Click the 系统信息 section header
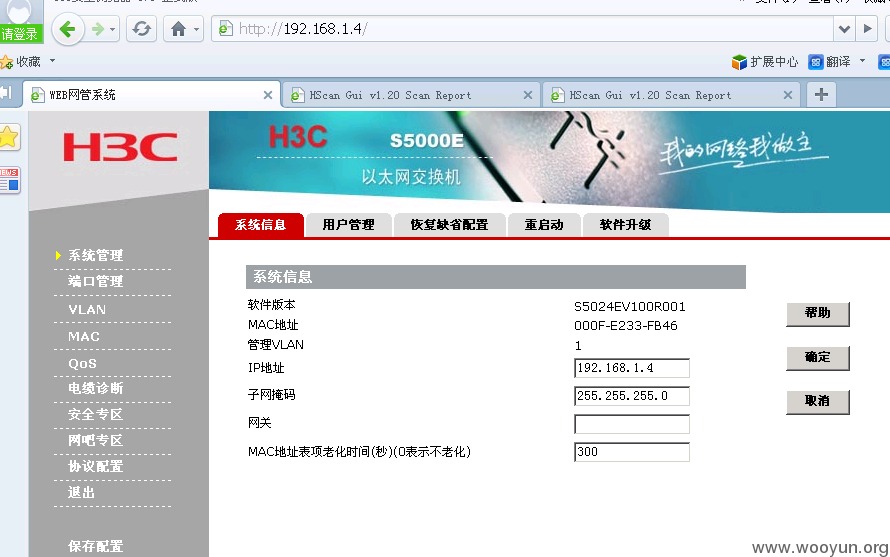 tap(496, 277)
